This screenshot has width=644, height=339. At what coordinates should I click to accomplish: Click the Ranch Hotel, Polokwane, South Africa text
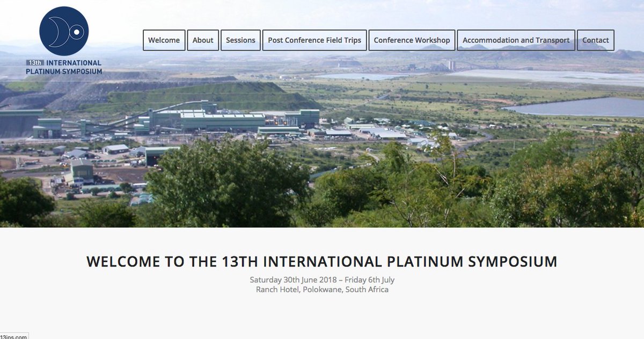coord(322,290)
